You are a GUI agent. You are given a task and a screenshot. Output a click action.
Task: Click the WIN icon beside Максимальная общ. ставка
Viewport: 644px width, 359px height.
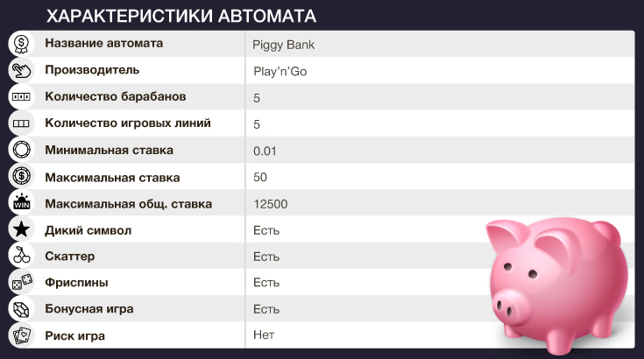[20, 203]
